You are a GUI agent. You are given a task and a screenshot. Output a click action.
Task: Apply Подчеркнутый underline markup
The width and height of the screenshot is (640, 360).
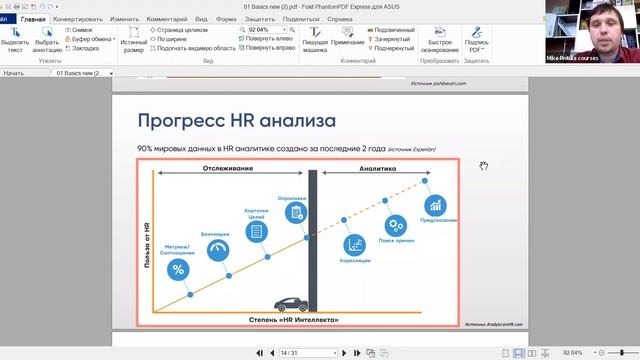tap(391, 48)
